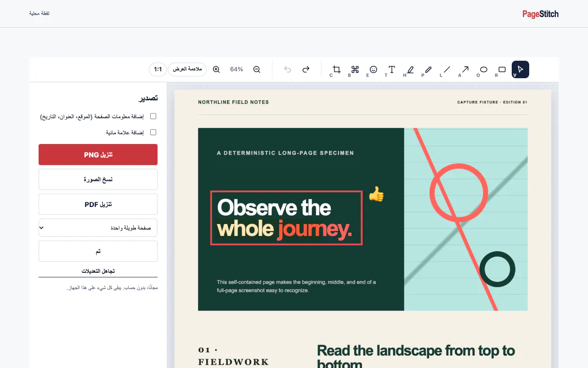
Task: Set zoom to 1:1
Action: 158,69
